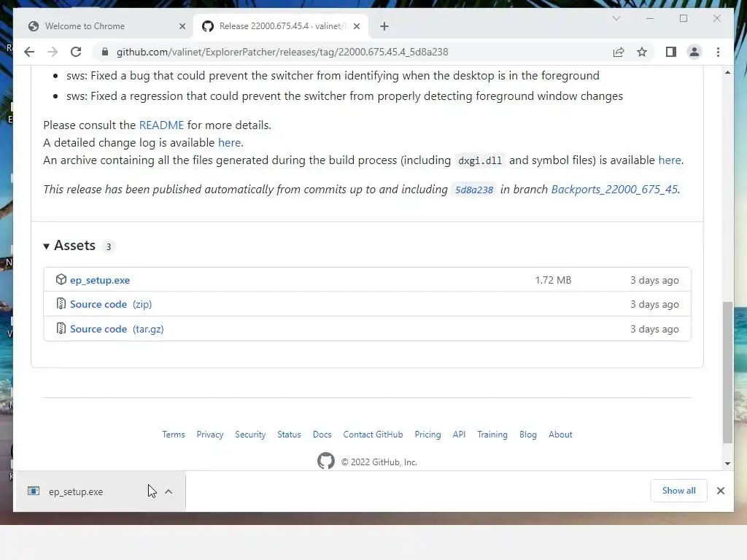Open Chrome's three-dot menu
The height and width of the screenshot is (560, 747).
(x=718, y=52)
